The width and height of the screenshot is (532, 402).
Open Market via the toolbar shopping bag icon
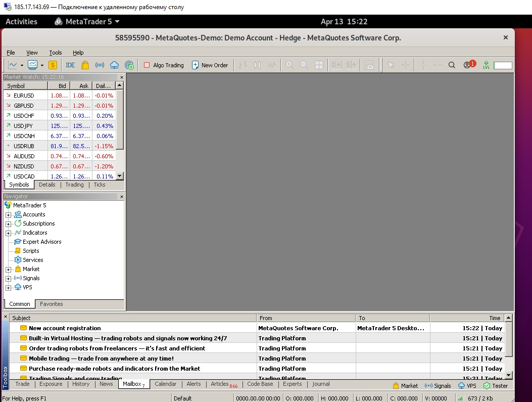[x=85, y=65]
